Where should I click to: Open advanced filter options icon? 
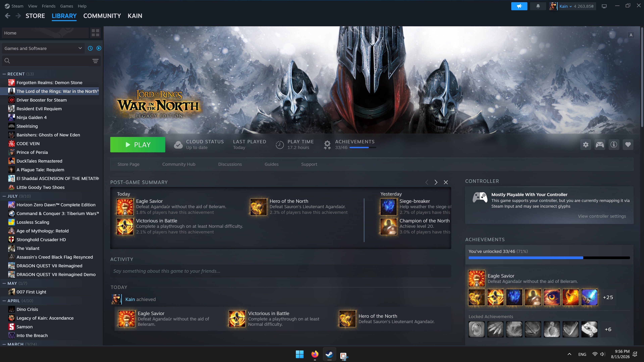(95, 61)
